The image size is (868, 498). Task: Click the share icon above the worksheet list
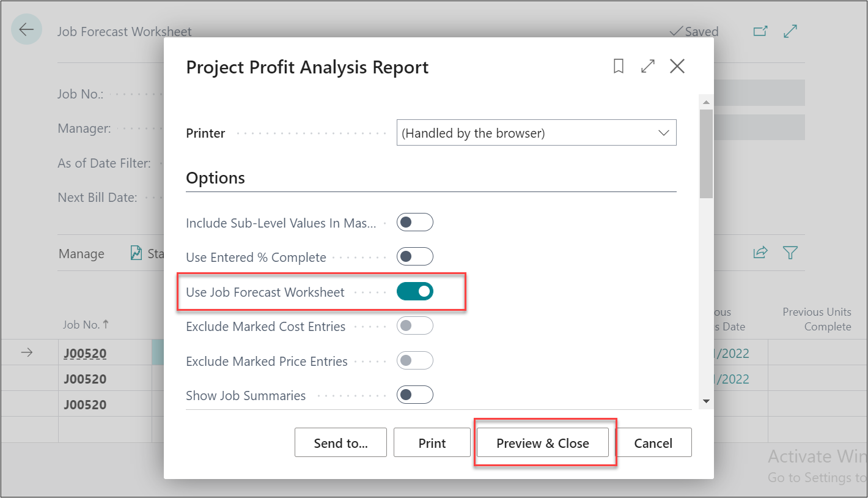[760, 253]
